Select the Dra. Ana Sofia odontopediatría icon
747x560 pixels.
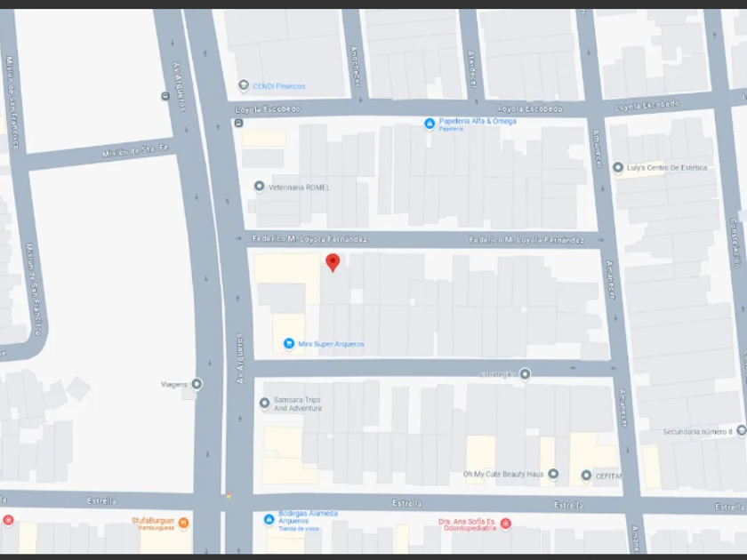pos(505,524)
